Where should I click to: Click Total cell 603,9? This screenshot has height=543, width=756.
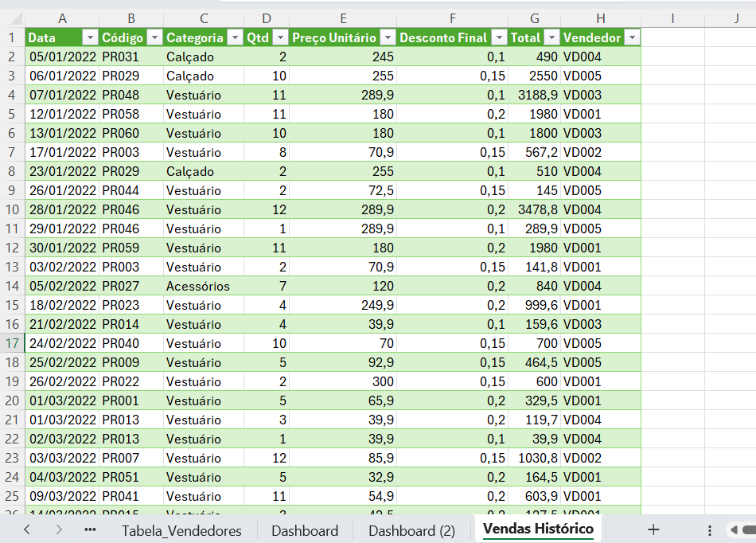click(x=534, y=496)
